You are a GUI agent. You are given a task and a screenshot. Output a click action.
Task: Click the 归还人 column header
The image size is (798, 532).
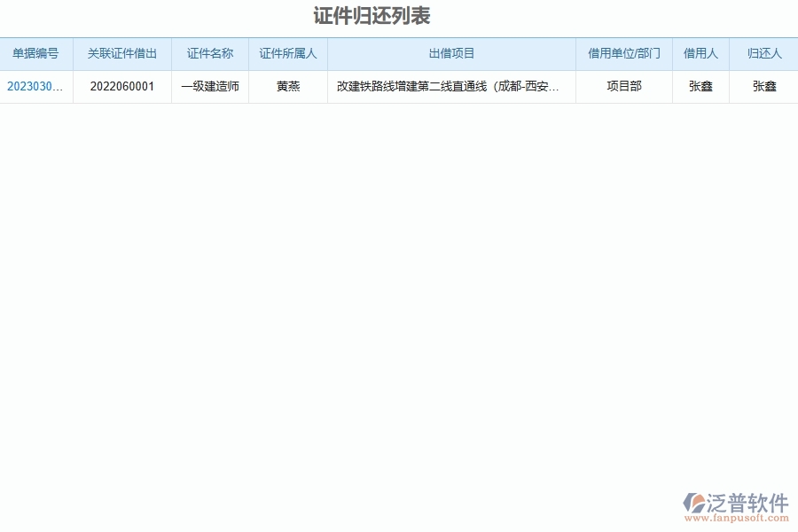coord(763,54)
